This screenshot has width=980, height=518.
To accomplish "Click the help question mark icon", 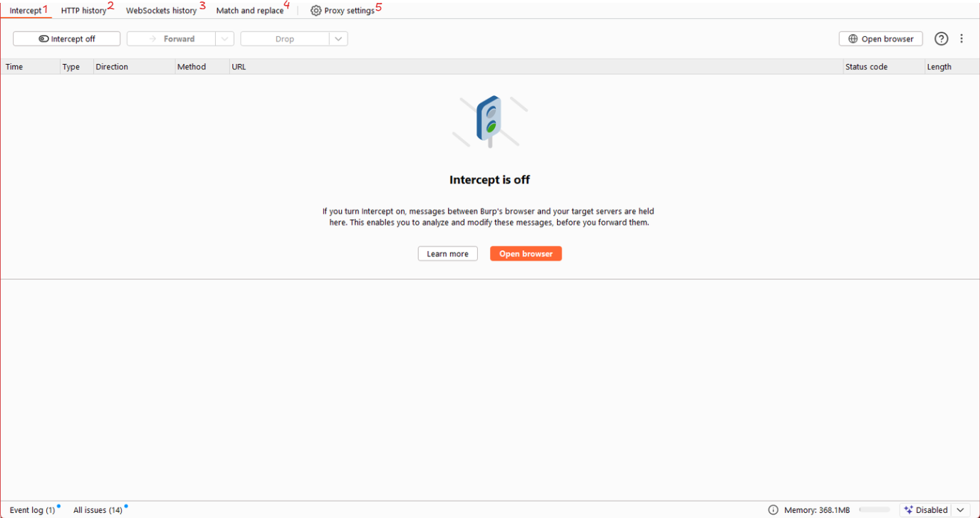I will 941,39.
